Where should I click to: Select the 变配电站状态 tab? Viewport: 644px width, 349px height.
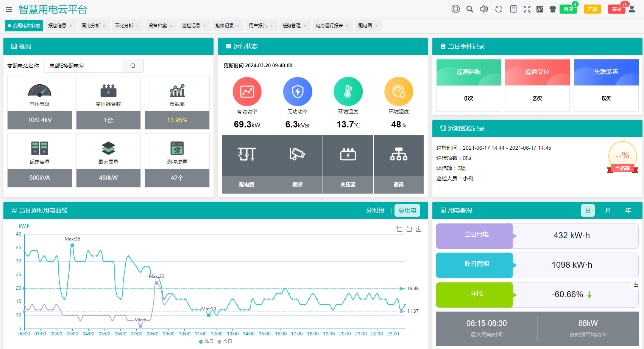click(x=24, y=26)
